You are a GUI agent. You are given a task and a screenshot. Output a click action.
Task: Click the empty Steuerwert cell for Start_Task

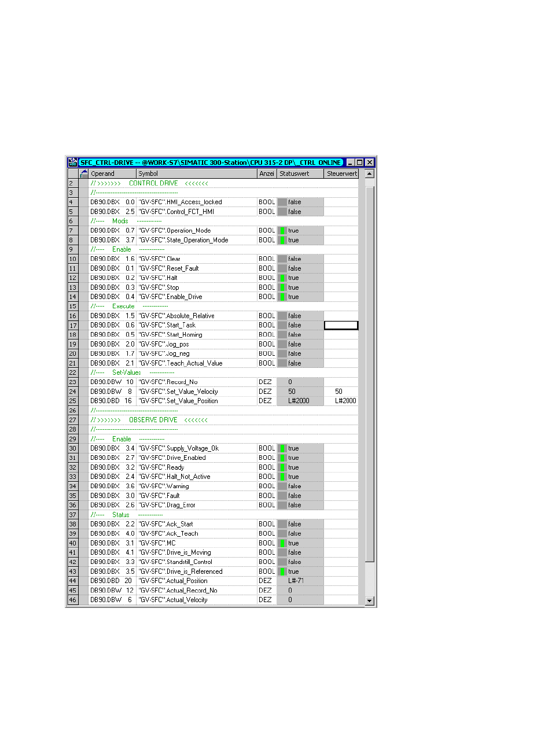(341, 325)
